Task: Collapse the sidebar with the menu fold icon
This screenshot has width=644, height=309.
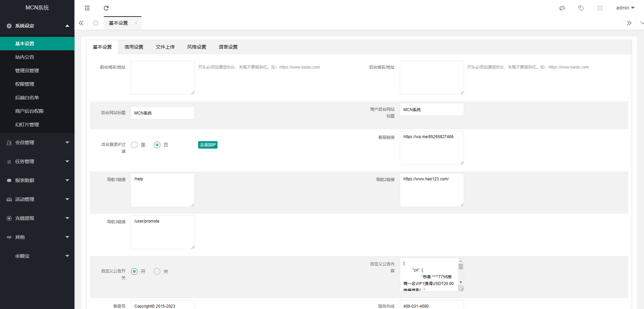Action: (87, 8)
